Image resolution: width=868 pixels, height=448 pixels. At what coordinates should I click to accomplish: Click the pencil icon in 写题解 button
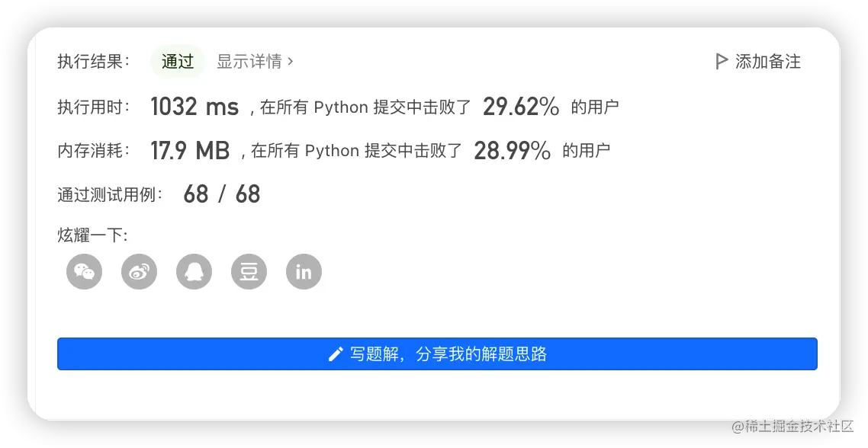[x=335, y=354]
